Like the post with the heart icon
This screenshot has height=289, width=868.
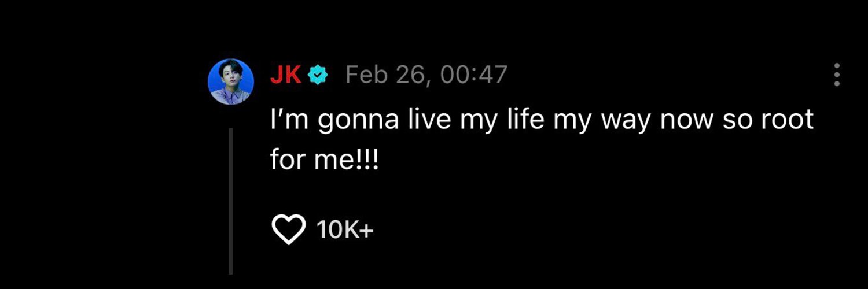point(288,231)
